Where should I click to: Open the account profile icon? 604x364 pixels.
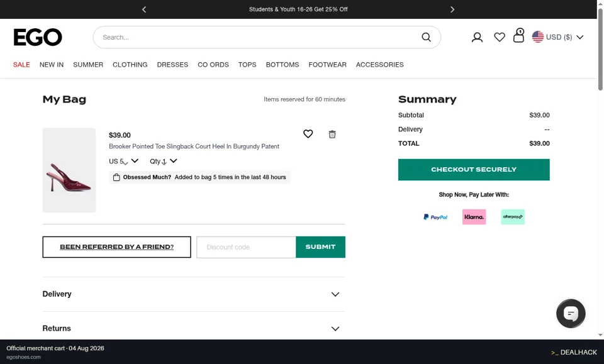tap(477, 37)
